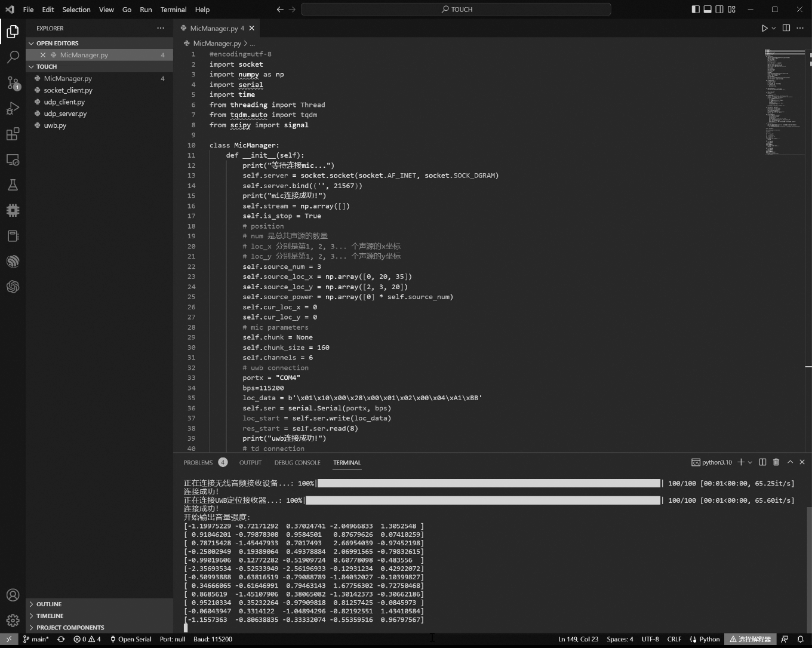Viewport: 812px width, 648px height.
Task: Open the new terminal launch profile dropdown
Action: (x=750, y=462)
